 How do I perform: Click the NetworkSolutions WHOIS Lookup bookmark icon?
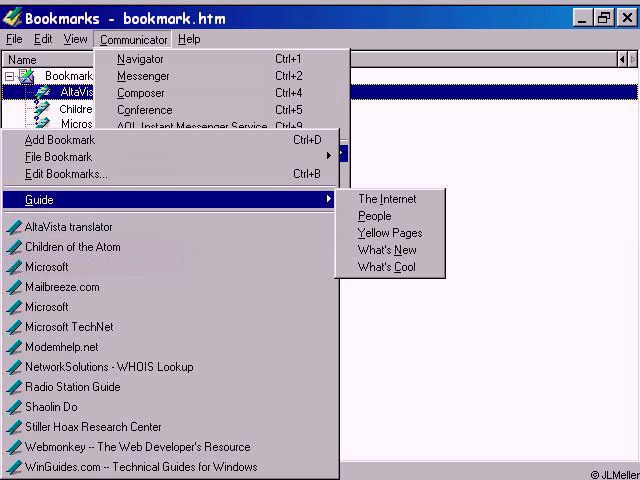14,367
